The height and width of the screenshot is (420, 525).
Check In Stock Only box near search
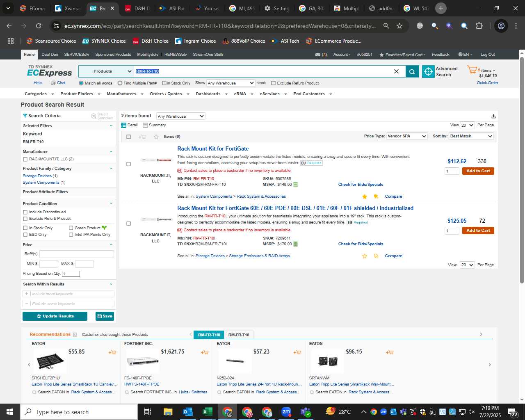point(164,83)
